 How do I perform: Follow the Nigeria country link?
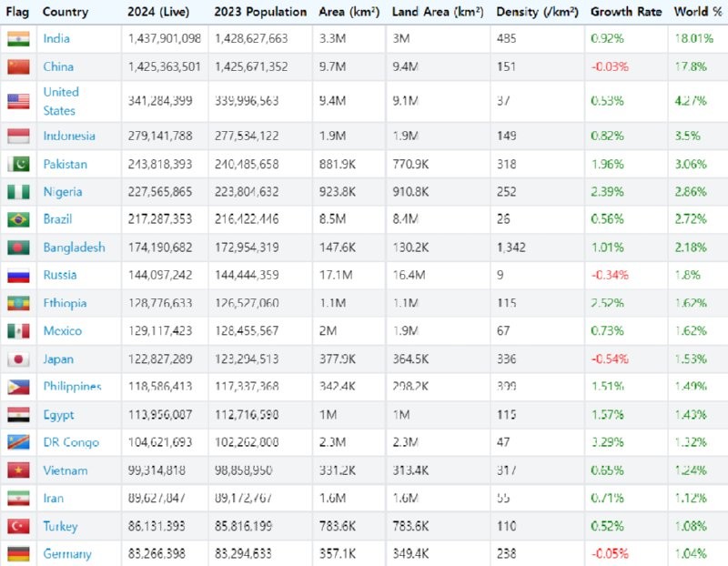[63, 192]
